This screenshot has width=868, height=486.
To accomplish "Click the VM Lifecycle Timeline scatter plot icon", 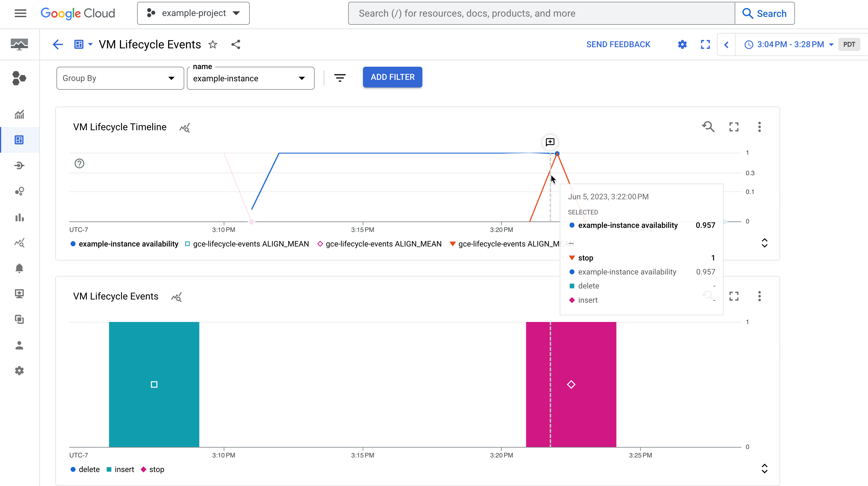I will [184, 127].
